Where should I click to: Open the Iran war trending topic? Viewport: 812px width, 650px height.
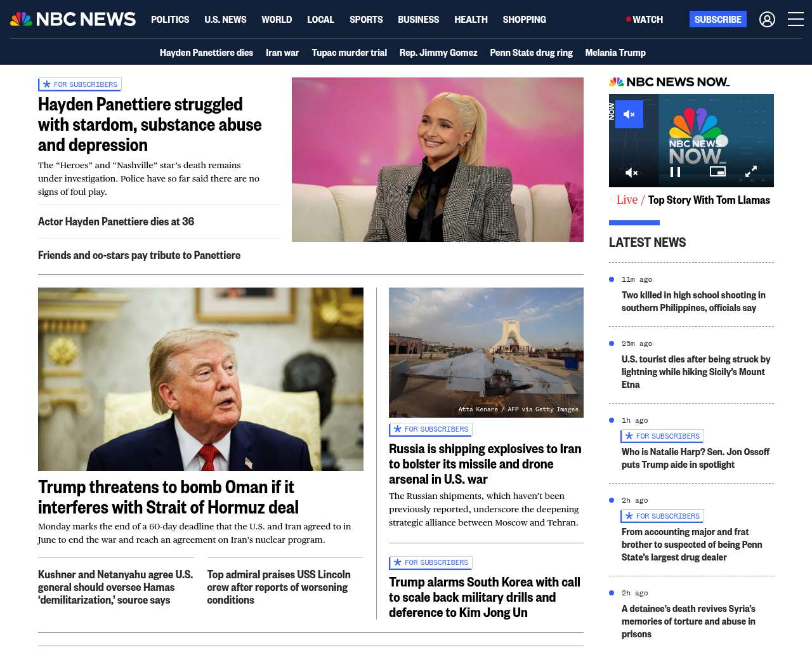282,53
